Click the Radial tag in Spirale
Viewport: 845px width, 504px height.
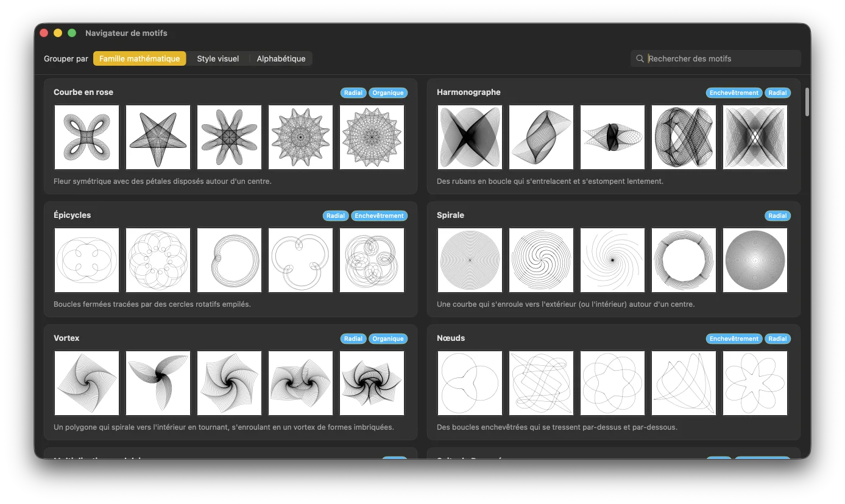tap(777, 216)
